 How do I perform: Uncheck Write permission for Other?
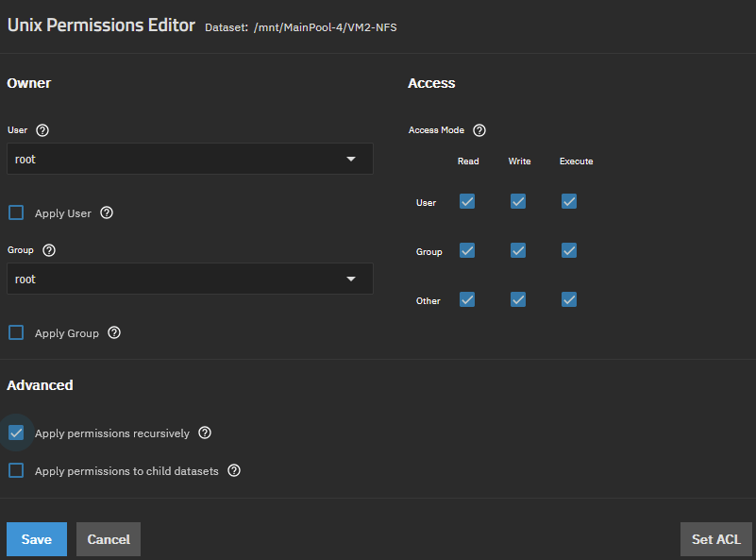(518, 299)
